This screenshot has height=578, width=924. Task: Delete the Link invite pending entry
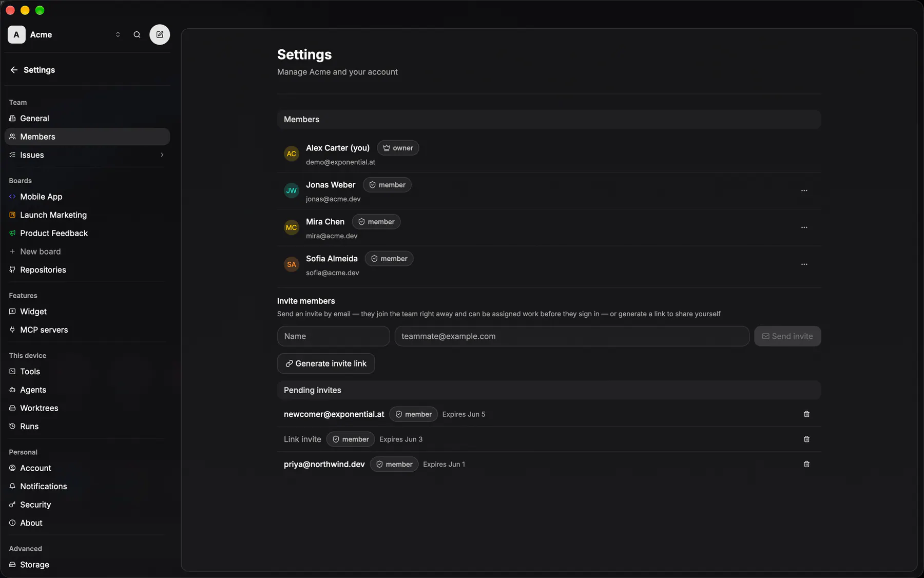[806, 439]
